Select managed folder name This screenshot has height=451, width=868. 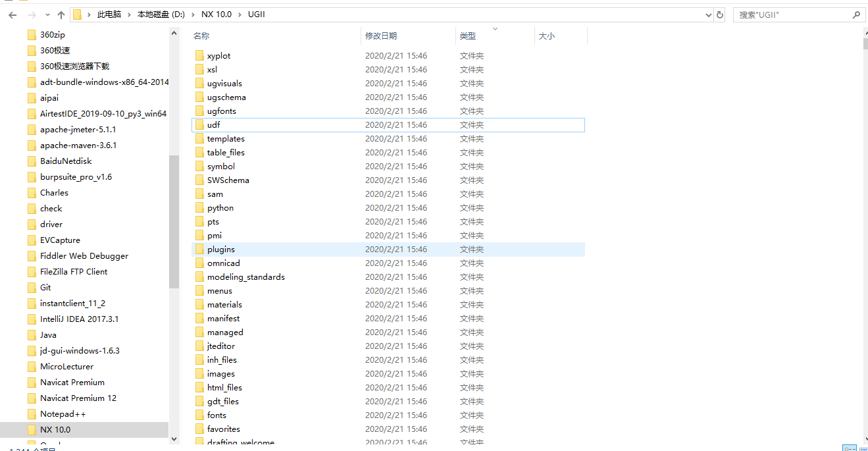click(225, 332)
